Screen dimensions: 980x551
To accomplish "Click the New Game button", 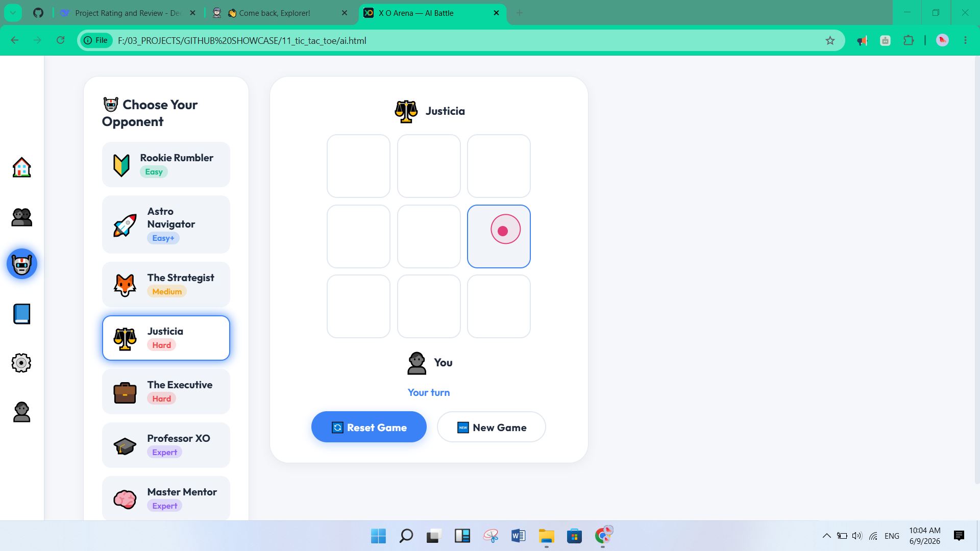I will click(x=492, y=427).
